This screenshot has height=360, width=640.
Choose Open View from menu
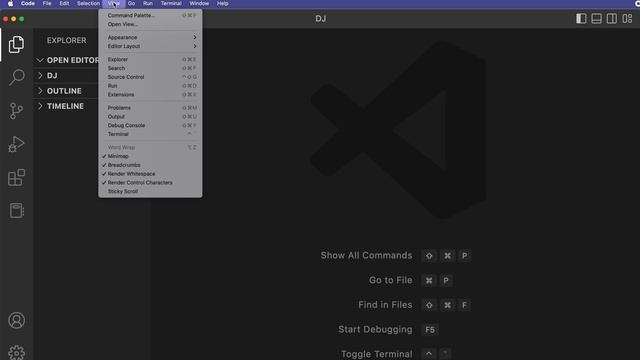point(150,24)
